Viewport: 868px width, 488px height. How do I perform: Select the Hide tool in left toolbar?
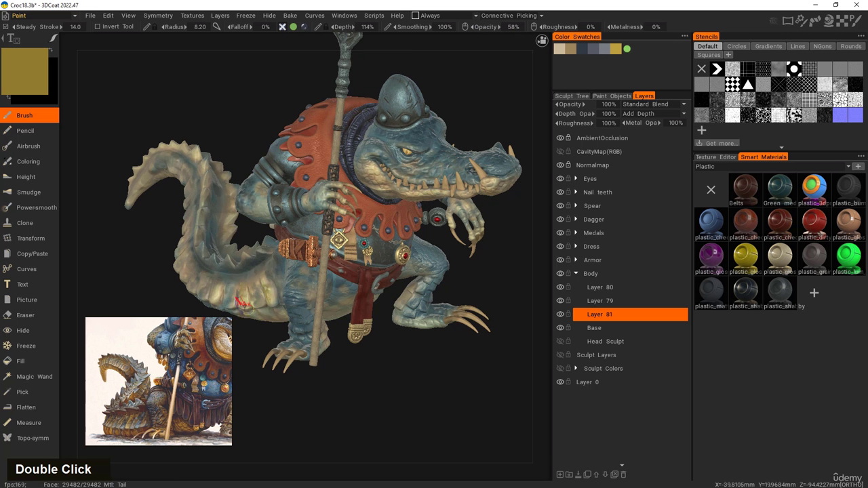[29, 331]
